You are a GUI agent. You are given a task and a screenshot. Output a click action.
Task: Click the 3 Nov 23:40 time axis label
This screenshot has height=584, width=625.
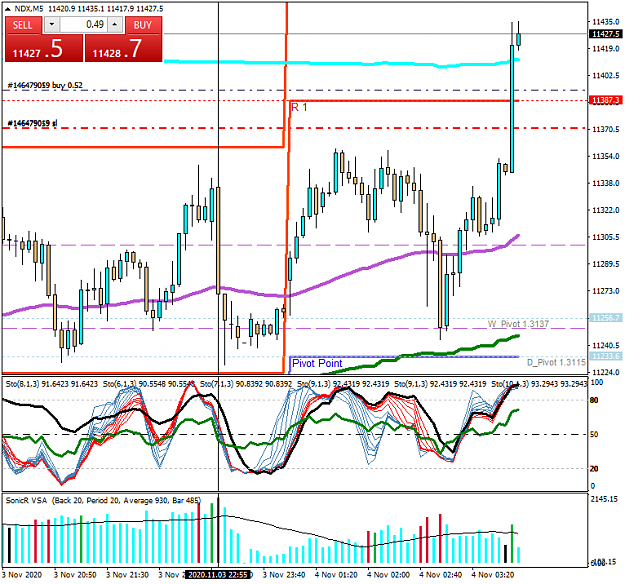[284, 575]
